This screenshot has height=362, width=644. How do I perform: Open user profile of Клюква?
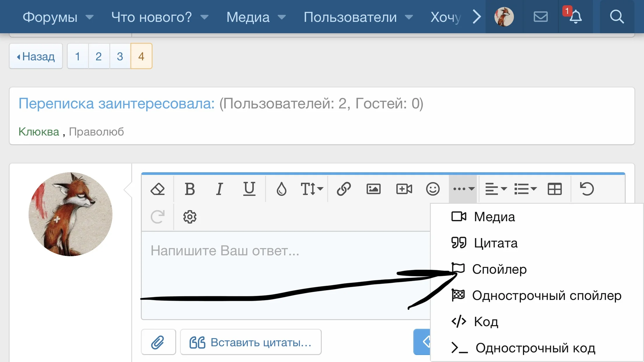(38, 132)
